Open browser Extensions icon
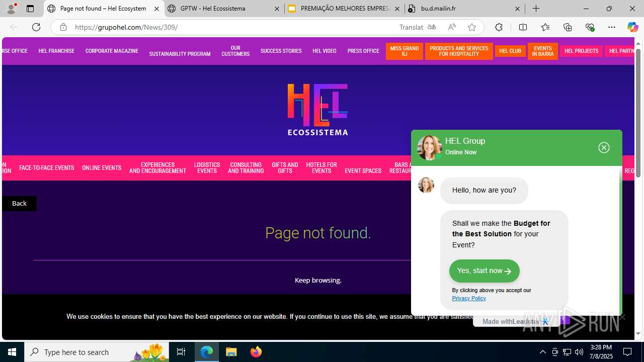 [x=499, y=27]
